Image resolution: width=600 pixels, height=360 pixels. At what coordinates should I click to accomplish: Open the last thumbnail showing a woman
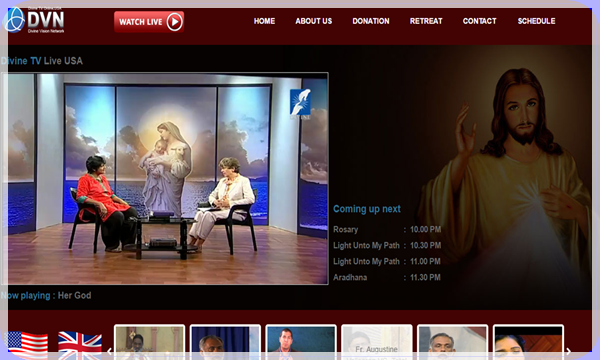pyautogui.click(x=528, y=342)
